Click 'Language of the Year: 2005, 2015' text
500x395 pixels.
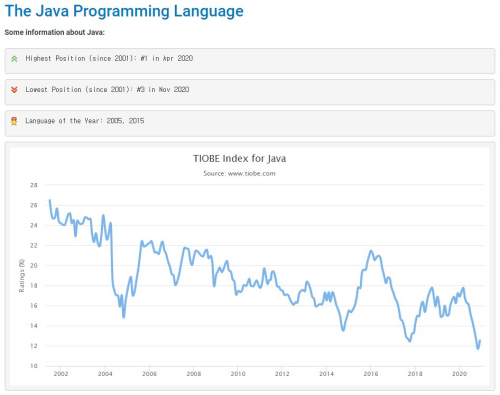tap(85, 121)
